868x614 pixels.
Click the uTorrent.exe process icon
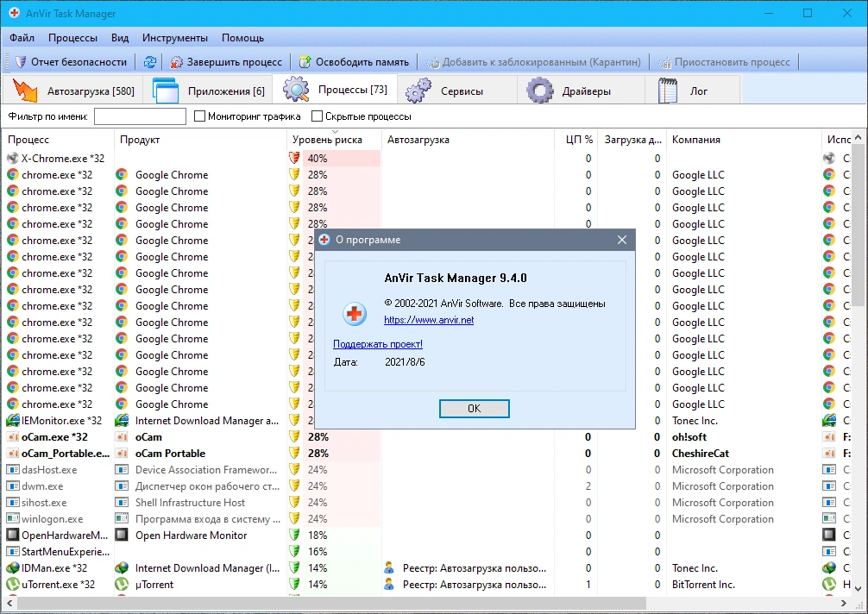(13, 584)
